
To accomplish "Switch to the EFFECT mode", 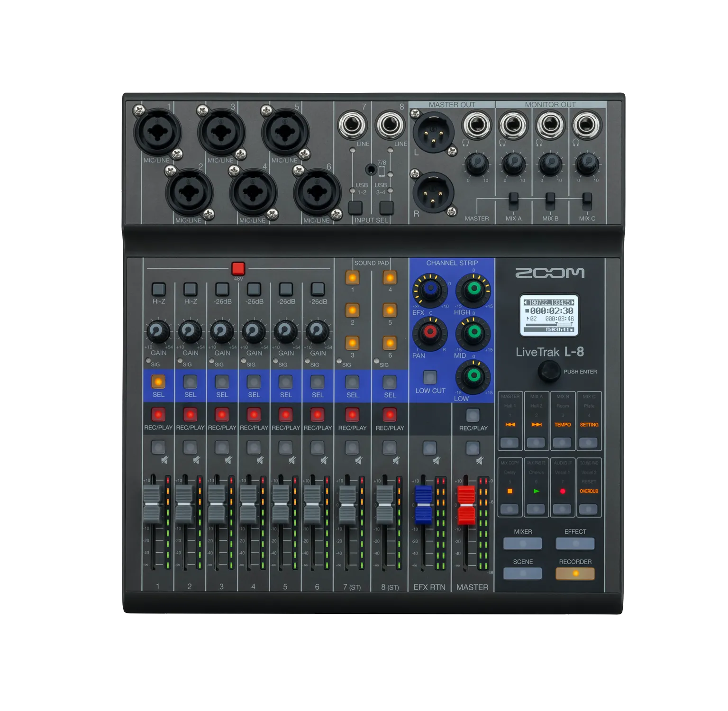I will 575,543.
